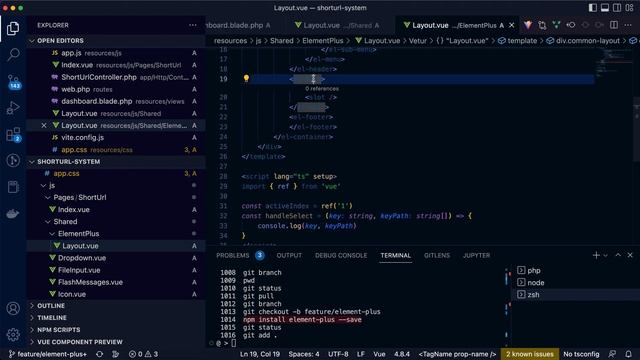Open the Explorer view in activity bar
The image size is (640, 360).
coord(13,28)
